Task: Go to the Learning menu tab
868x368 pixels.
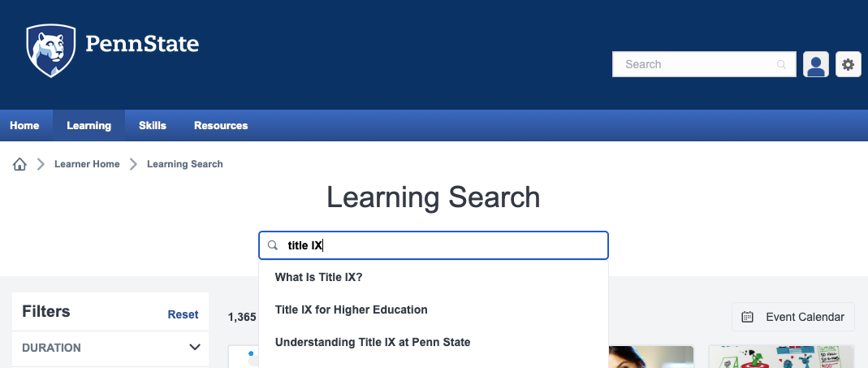Action: (89, 125)
